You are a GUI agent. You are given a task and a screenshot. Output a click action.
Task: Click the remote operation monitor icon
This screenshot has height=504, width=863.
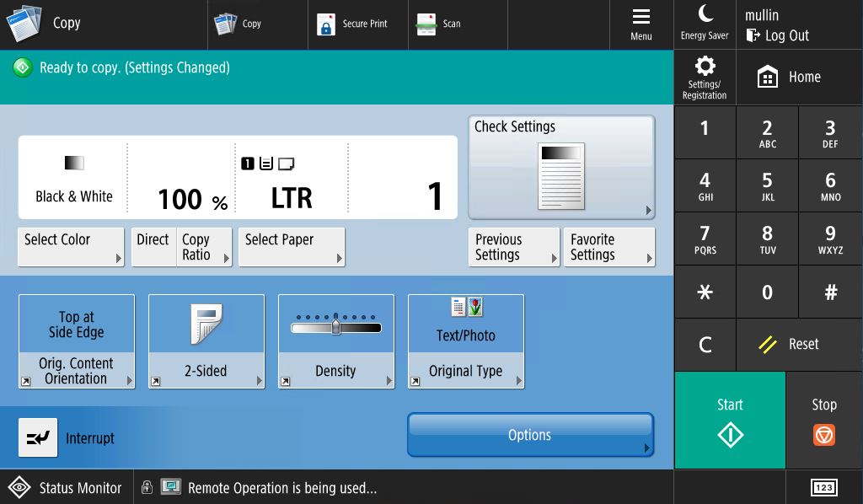tap(170, 487)
